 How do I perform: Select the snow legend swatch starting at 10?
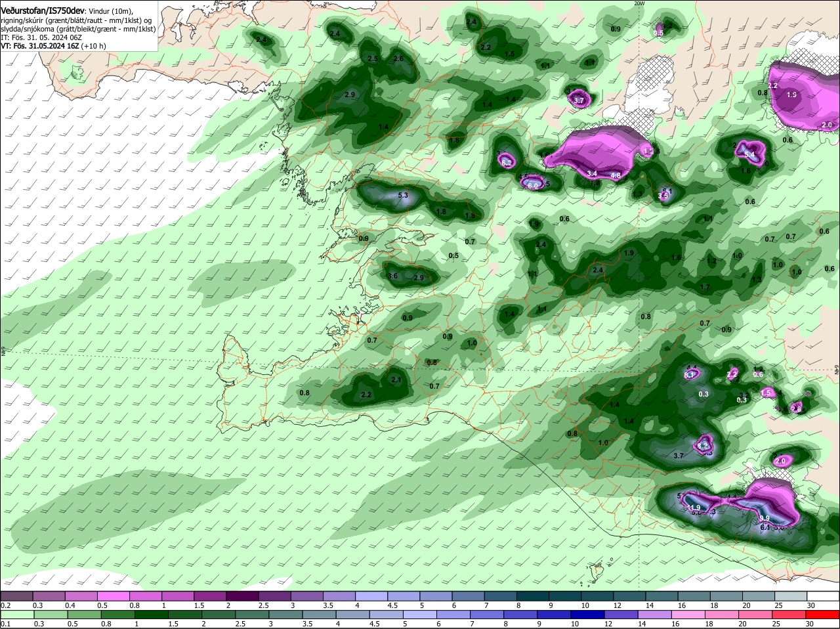click(596, 596)
